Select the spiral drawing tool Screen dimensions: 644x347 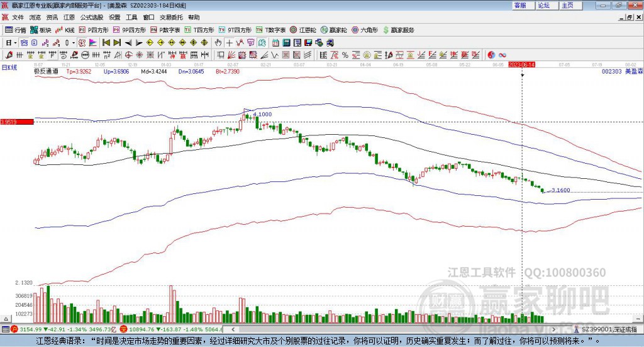pos(64,55)
